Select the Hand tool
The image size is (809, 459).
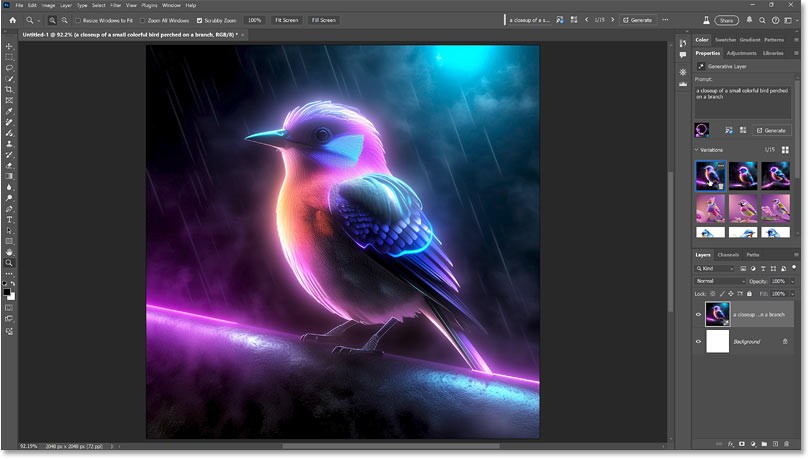[9, 252]
